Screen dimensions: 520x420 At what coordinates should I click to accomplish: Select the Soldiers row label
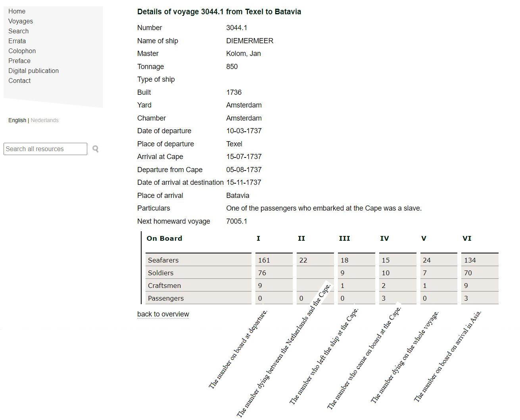161,273
